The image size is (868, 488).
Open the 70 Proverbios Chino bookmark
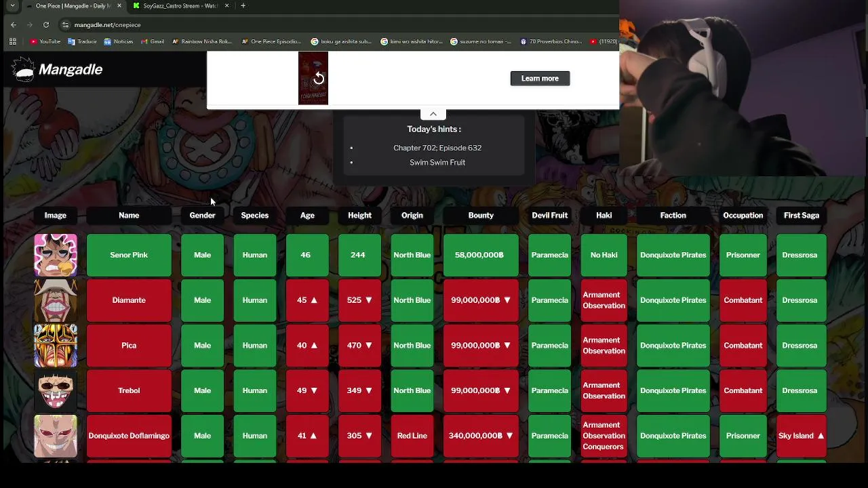pos(551,41)
